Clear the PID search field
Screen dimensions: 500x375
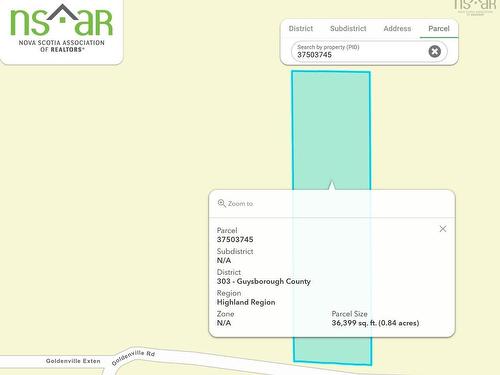click(434, 51)
